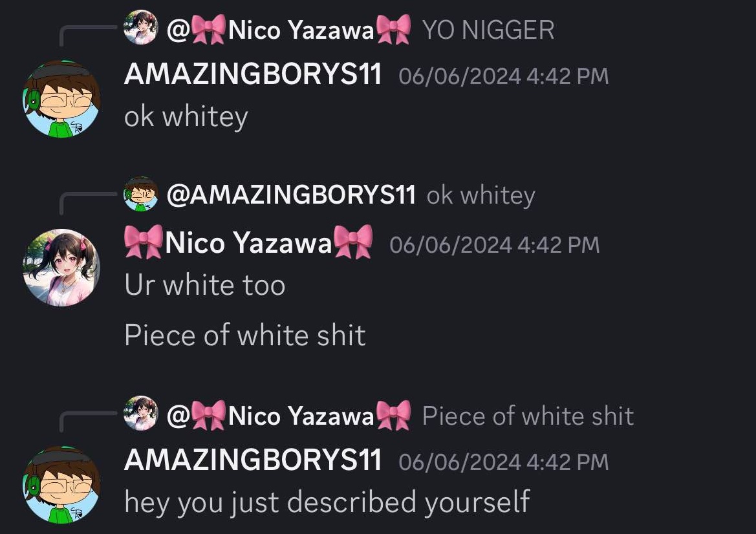
Task: Click Nico Yazawa's large profile avatar
Action: (x=61, y=268)
